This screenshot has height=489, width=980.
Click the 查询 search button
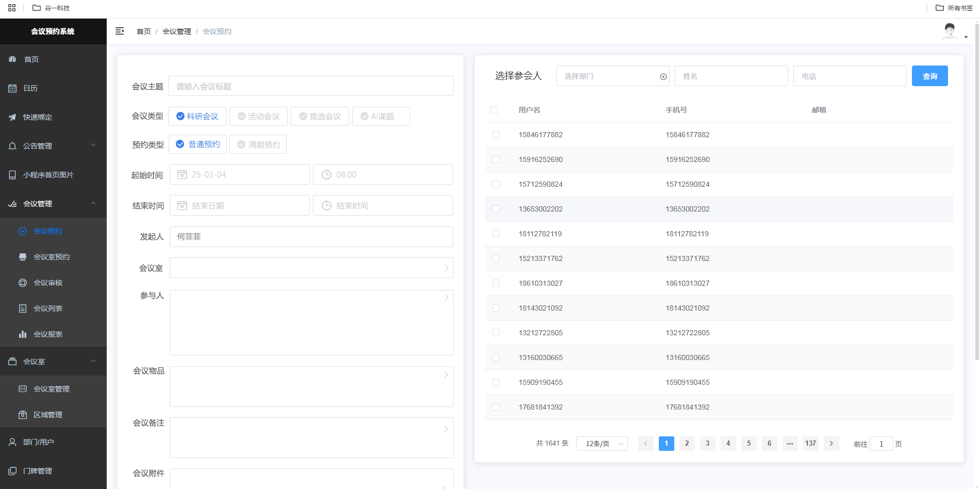point(929,76)
